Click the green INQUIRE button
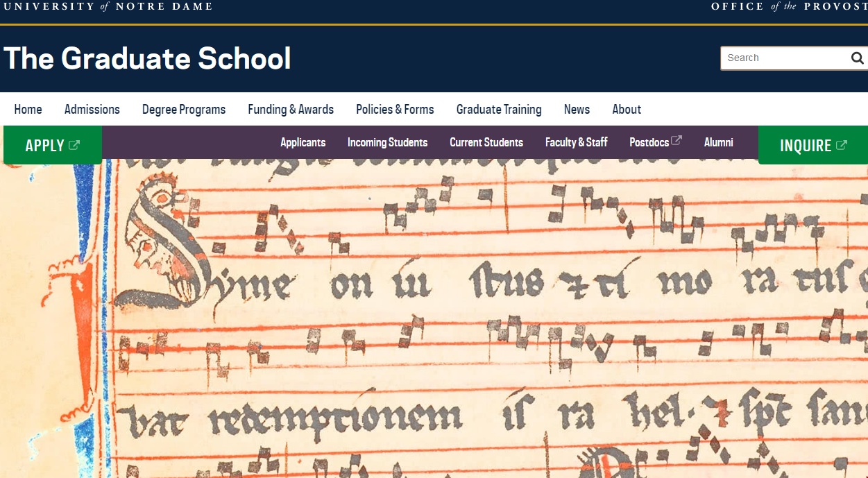This screenshot has width=868, height=478. click(813, 145)
